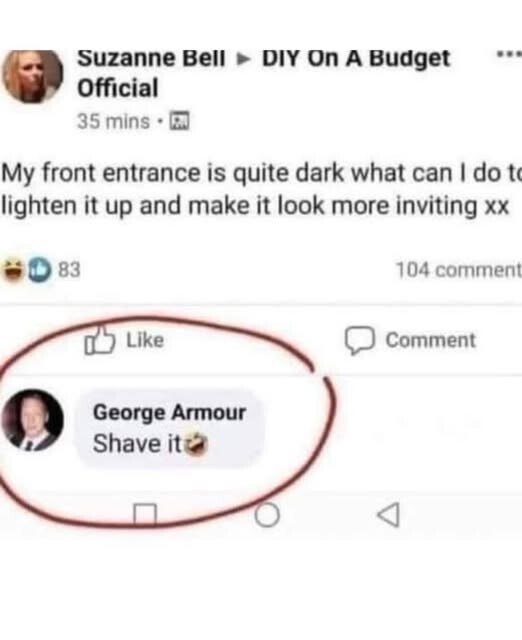View the 104 comments link
The image size is (522, 640).
coord(459,270)
